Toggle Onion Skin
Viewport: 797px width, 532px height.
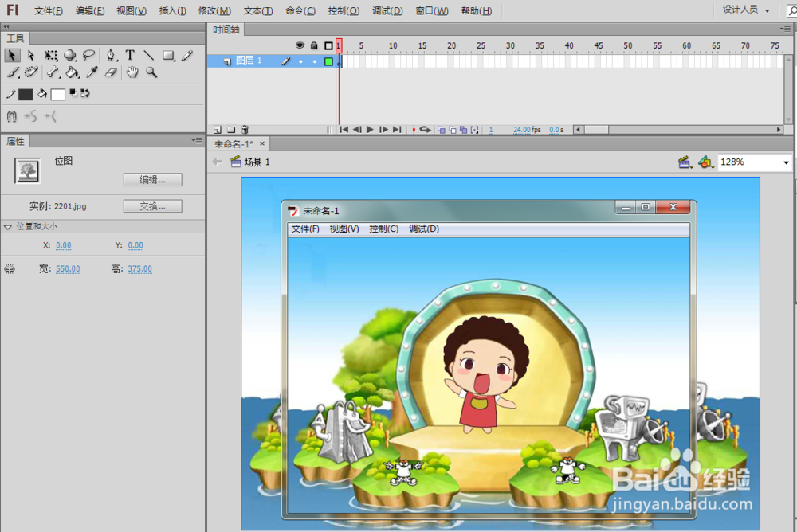tap(442, 130)
